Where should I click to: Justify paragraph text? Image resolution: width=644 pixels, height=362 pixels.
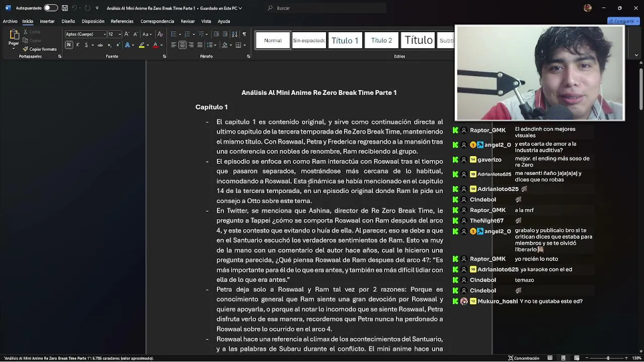(x=200, y=45)
